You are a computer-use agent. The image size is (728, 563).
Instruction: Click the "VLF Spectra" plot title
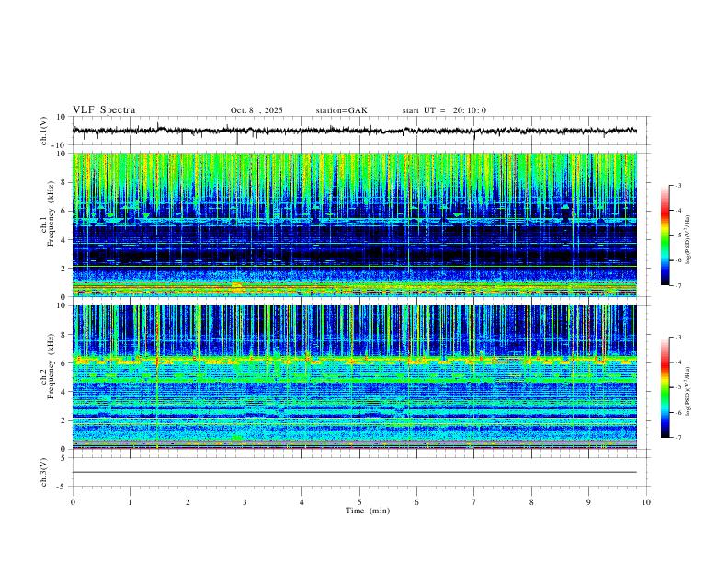(104, 110)
